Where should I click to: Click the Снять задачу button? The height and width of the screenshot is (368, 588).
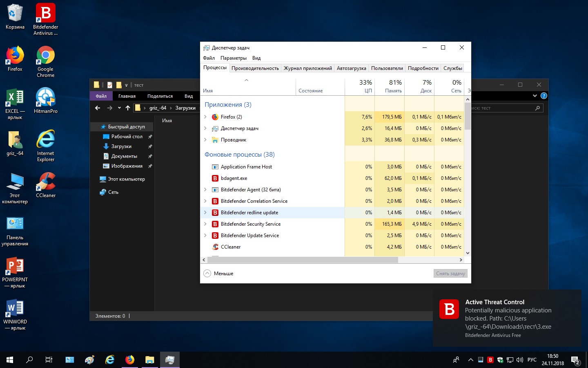point(450,274)
